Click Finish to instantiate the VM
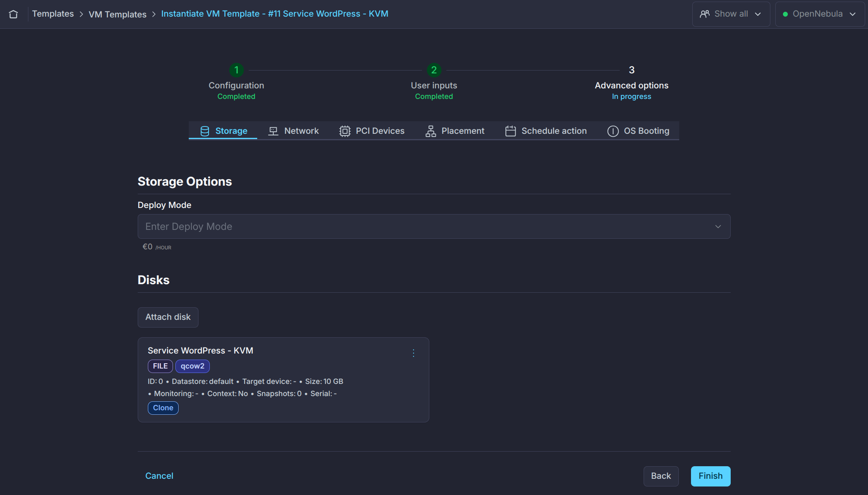This screenshot has height=495, width=868. click(710, 476)
